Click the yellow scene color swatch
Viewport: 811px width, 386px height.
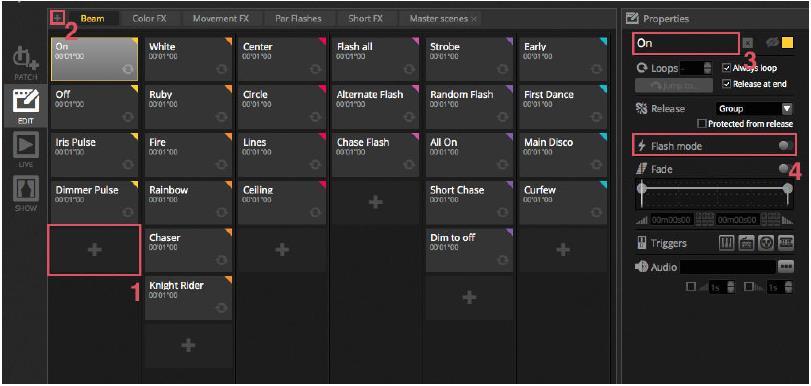click(x=787, y=43)
